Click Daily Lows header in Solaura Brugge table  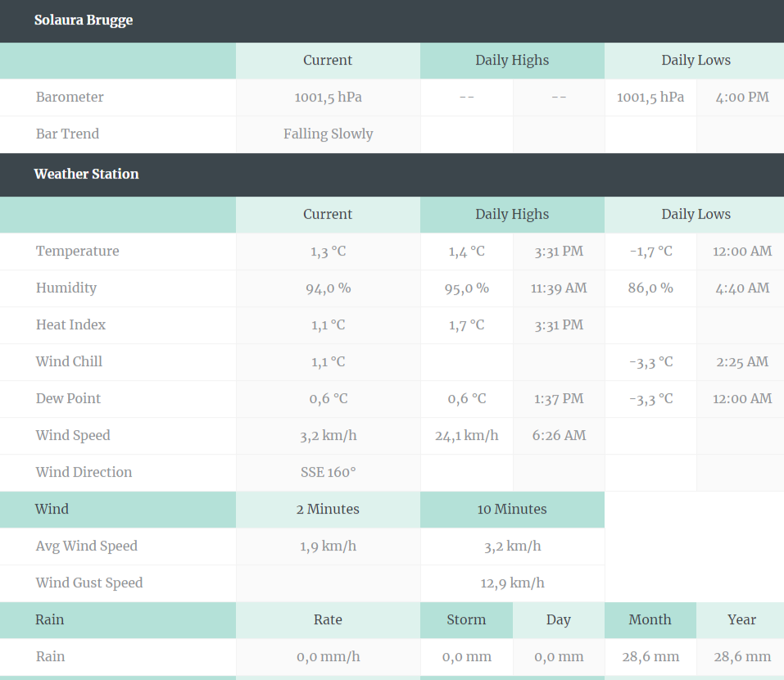(x=696, y=61)
